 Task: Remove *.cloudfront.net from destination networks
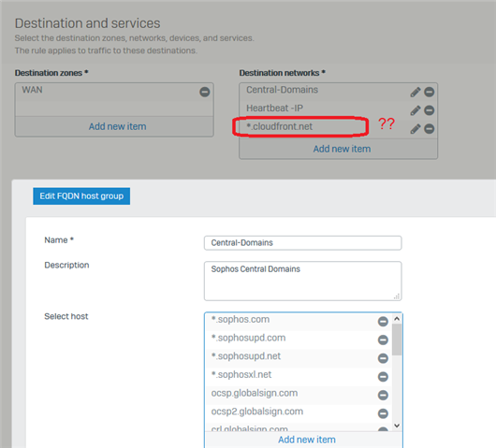[429, 129]
